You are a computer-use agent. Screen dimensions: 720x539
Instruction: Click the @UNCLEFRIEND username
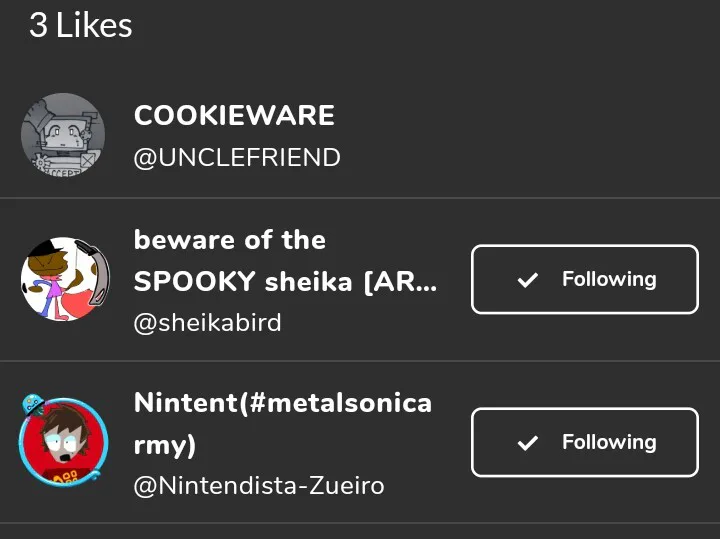[x=237, y=158]
